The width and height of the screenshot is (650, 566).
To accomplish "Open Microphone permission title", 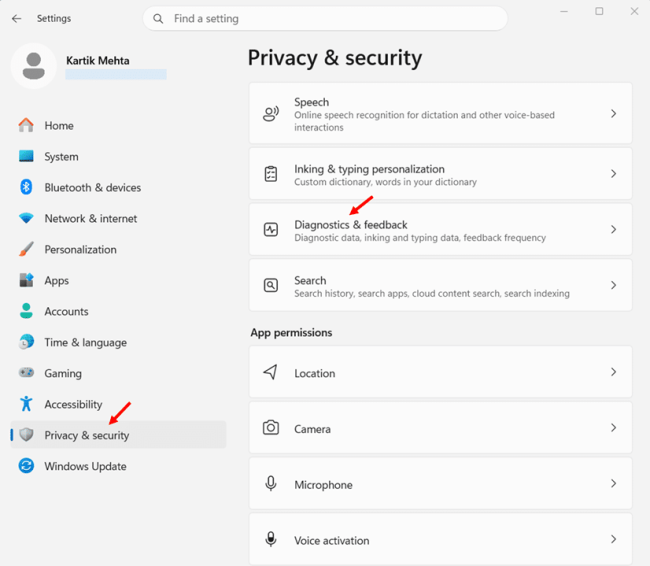I will coord(323,485).
